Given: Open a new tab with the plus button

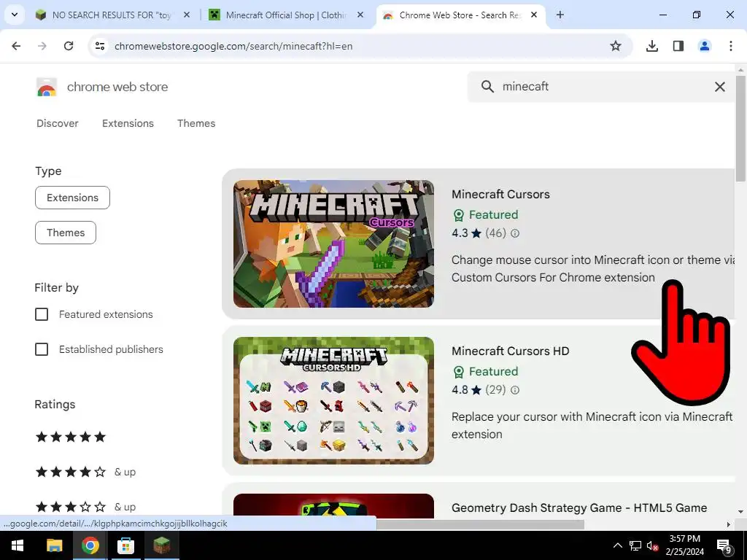Looking at the screenshot, I should (560, 15).
